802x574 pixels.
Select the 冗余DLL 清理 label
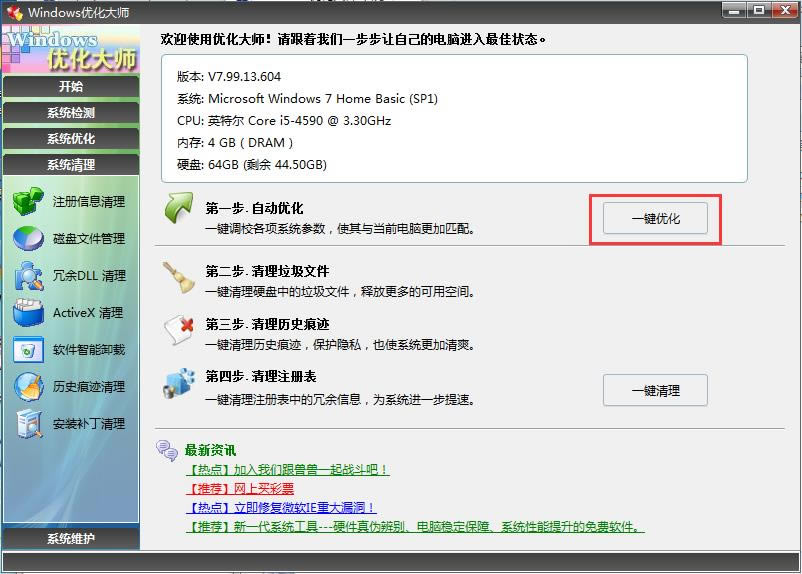89,276
